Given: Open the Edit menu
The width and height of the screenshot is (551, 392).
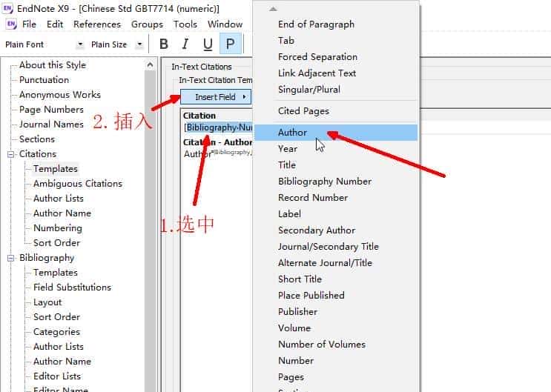Looking at the screenshot, I should [x=55, y=24].
